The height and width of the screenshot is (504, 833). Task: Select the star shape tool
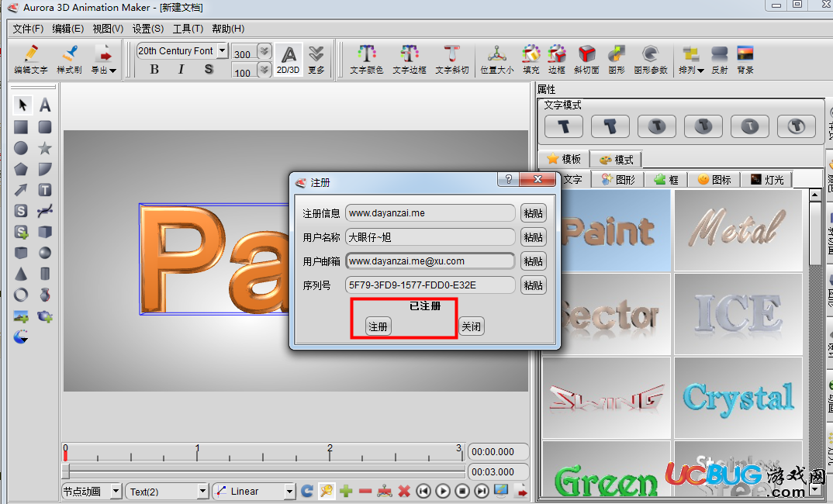45,148
